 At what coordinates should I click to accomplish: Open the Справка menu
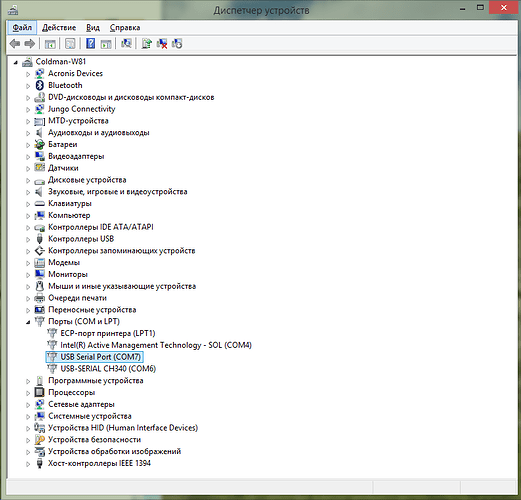coord(125,28)
